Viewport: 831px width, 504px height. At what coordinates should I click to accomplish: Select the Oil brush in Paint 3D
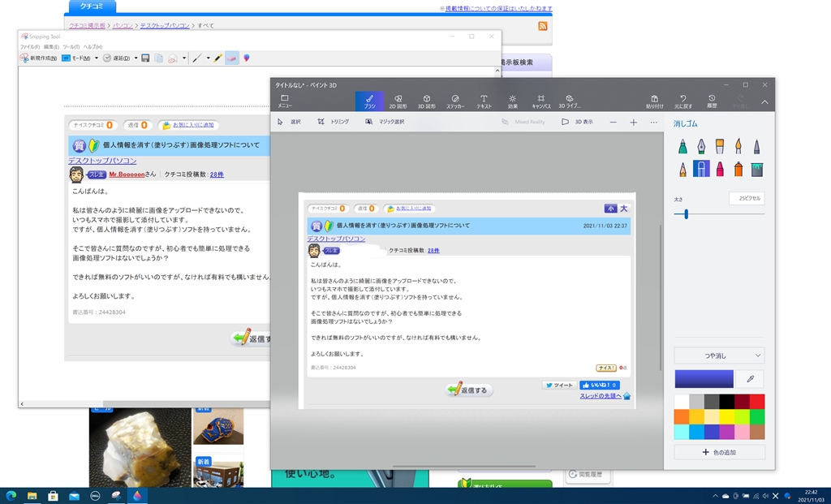pos(720,146)
